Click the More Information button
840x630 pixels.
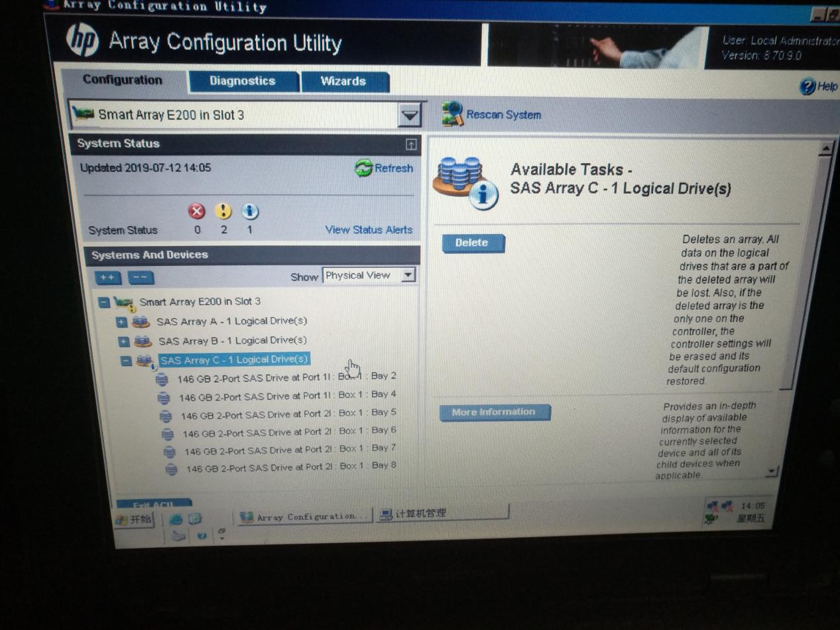pyautogui.click(x=495, y=412)
